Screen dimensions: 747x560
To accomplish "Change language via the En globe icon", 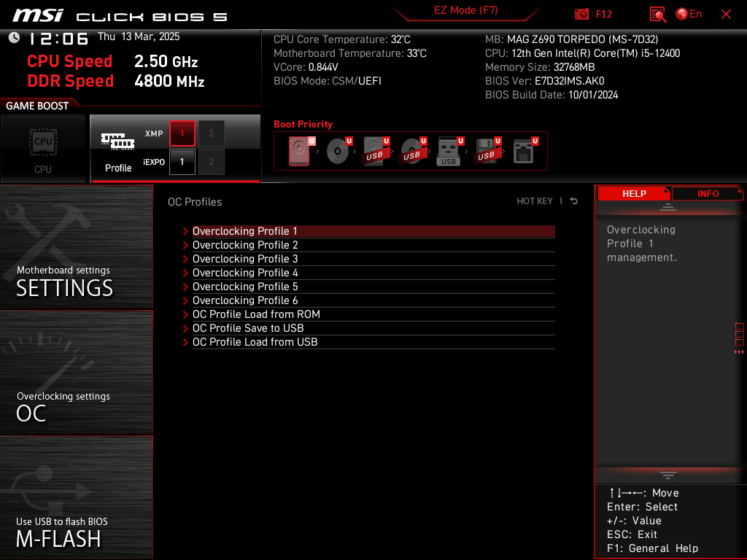I will click(689, 15).
